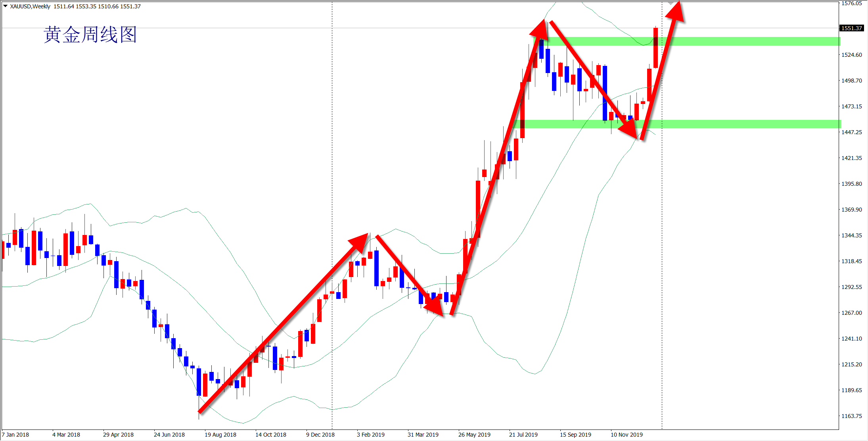Image resolution: width=868 pixels, height=441 pixels.
Task: Click the 14 Oct 2018 date label
Action: (x=271, y=435)
